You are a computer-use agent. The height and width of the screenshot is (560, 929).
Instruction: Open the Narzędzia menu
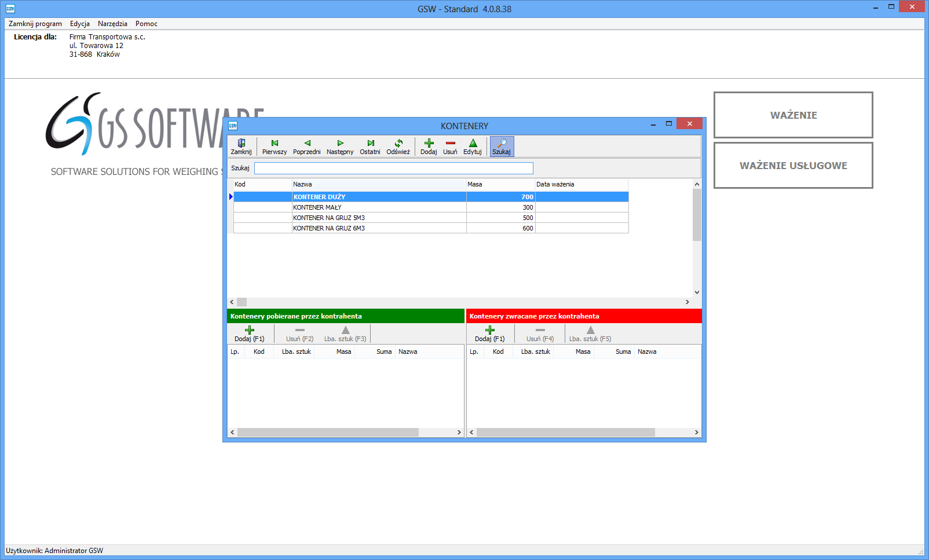[x=112, y=24]
